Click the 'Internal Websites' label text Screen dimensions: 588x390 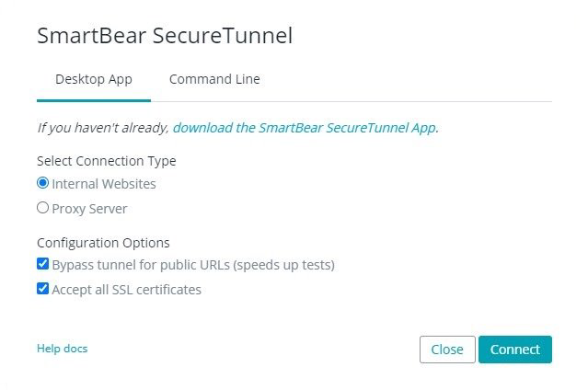104,184
